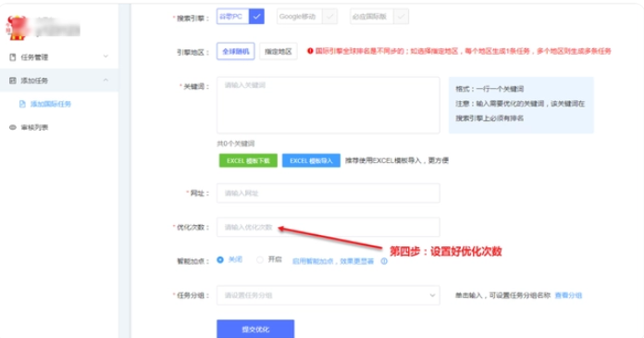
Task: Click the info icon after 启用智能加点
Action: click(384, 261)
